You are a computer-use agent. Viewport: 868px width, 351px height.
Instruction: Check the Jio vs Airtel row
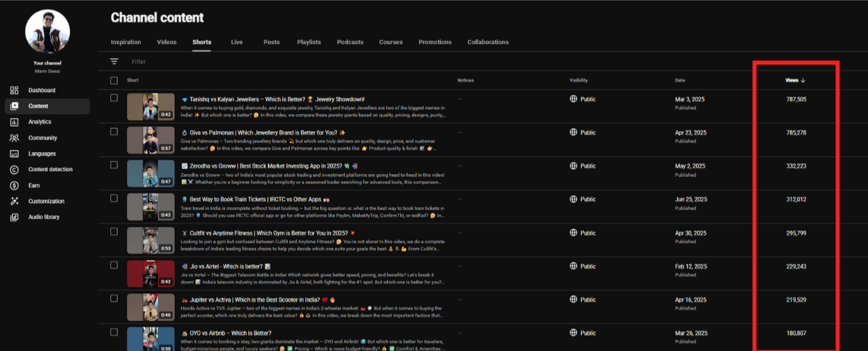tap(114, 265)
